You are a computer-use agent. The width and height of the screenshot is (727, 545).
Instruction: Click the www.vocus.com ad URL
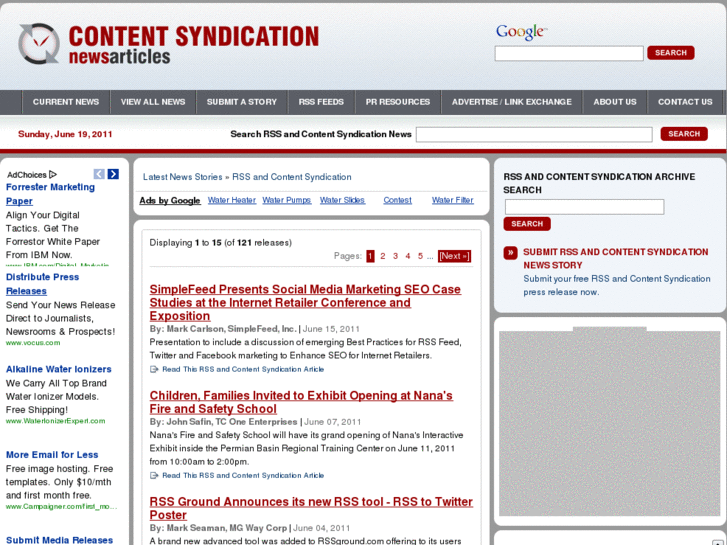(33, 343)
